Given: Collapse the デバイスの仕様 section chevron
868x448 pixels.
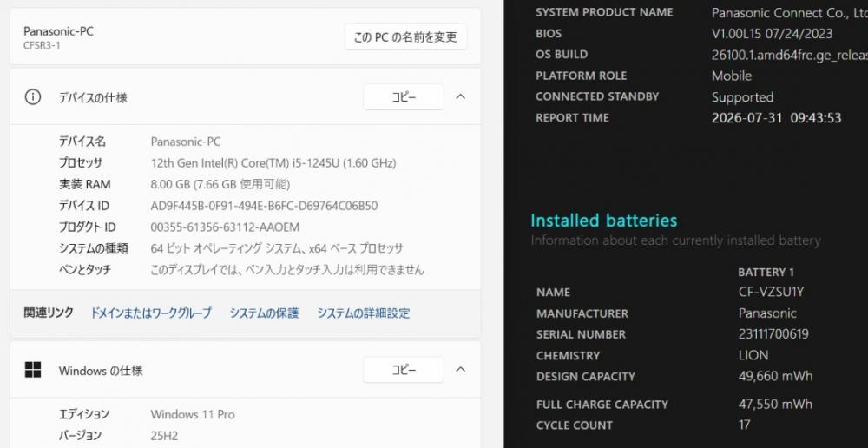Looking at the screenshot, I should [461, 96].
